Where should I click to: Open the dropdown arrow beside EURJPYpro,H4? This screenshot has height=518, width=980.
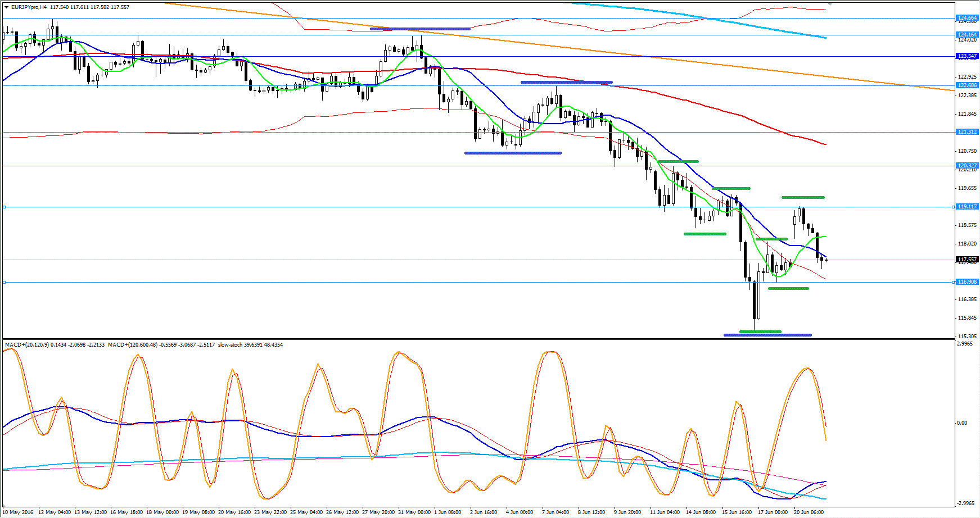[x=6, y=7]
